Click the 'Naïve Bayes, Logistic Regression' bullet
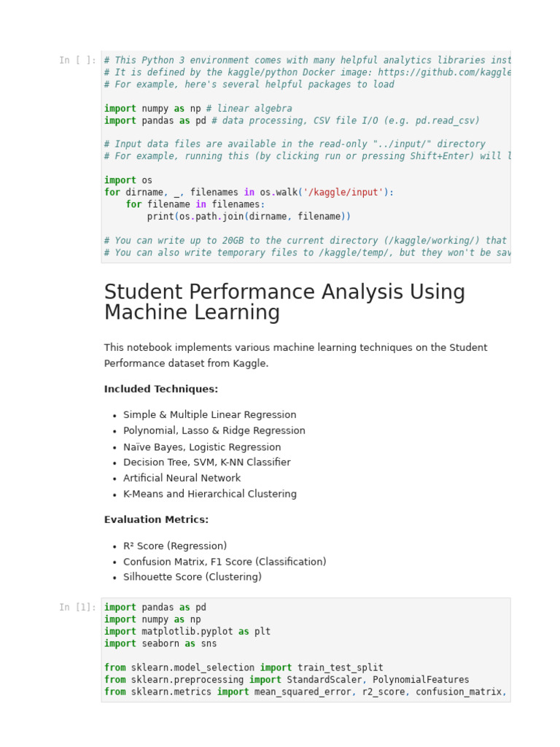 tap(202, 447)
